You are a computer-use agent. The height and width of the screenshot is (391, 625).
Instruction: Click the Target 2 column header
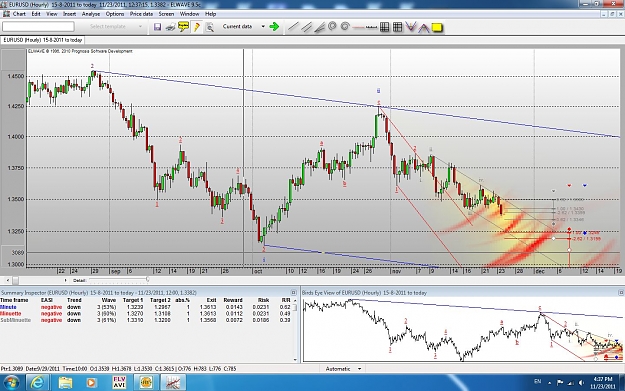coord(160,300)
